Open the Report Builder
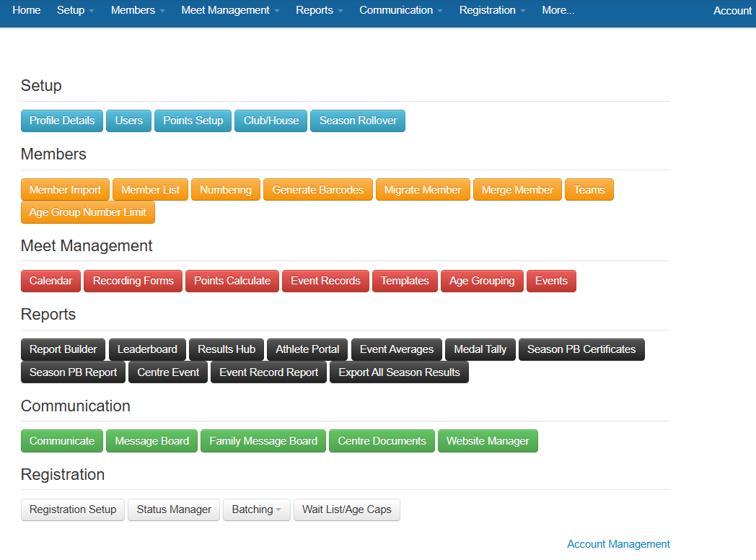Viewport: 756px width, 560px height. pyautogui.click(x=63, y=349)
